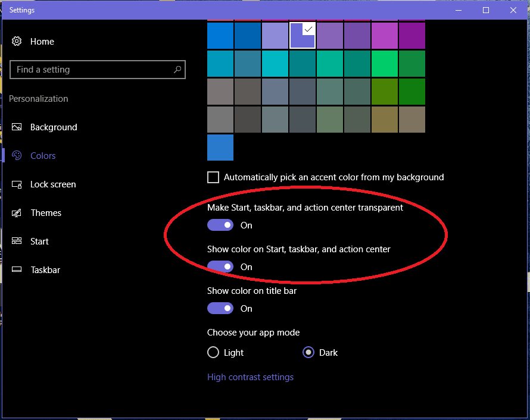Turn off Start and taskbar transparency toggle

(220, 225)
